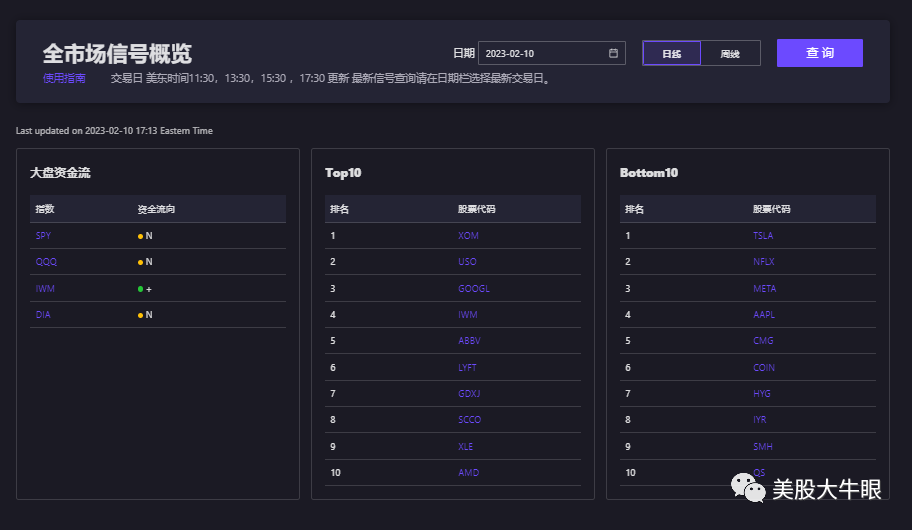Focus the date input showing 2023-02-10
The image size is (912, 530).
(551, 53)
